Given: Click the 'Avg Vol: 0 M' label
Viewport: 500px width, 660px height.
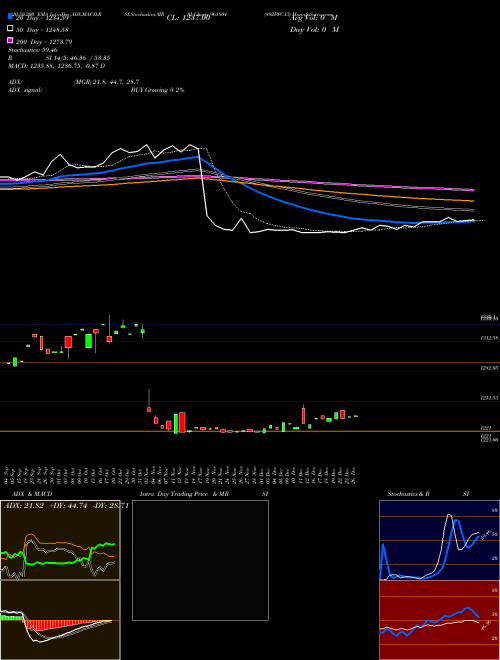Looking at the screenshot, I should 314,18.
